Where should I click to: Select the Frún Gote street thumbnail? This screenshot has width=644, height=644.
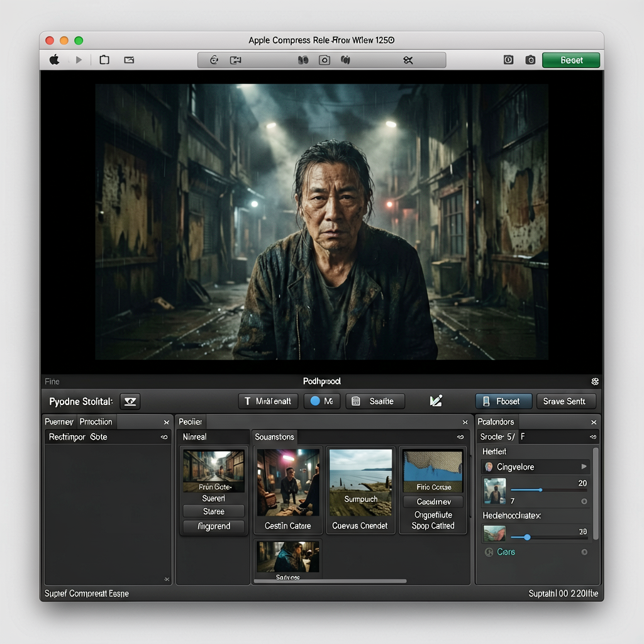[x=214, y=470]
